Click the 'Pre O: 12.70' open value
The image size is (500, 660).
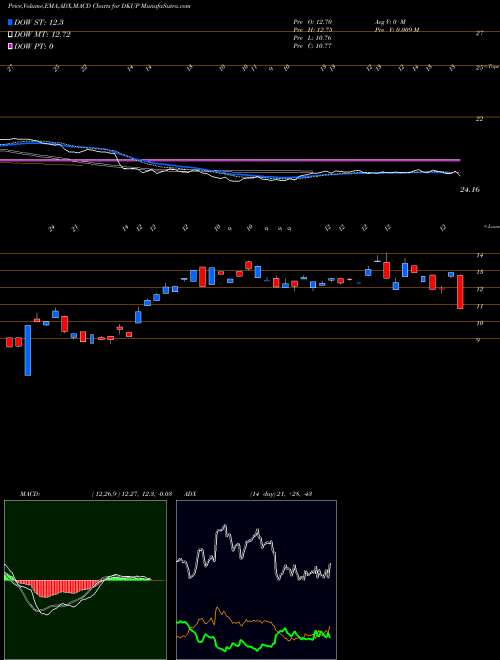pos(313,21)
